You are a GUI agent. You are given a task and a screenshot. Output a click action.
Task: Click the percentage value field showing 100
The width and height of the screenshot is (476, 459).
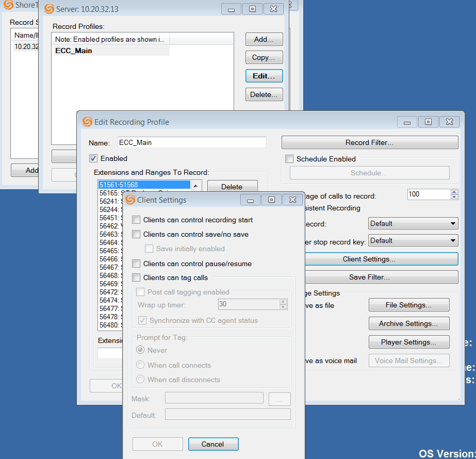coord(429,194)
